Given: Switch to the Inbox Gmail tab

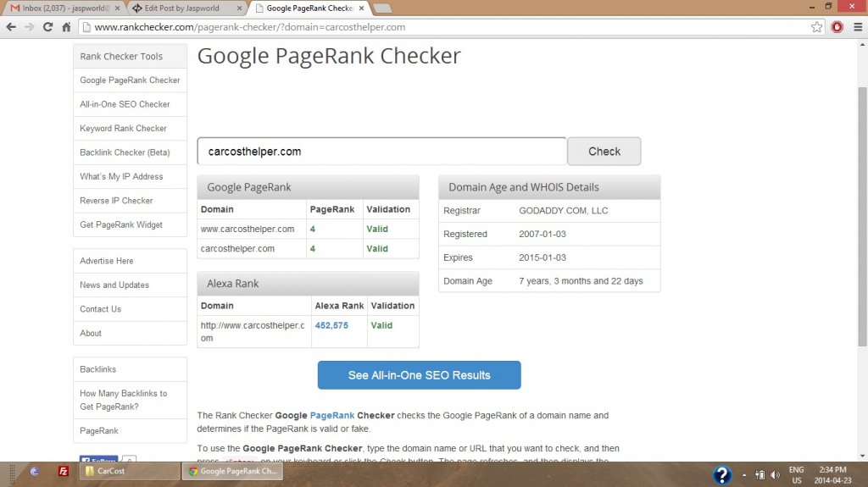Looking at the screenshot, I should 64,8.
